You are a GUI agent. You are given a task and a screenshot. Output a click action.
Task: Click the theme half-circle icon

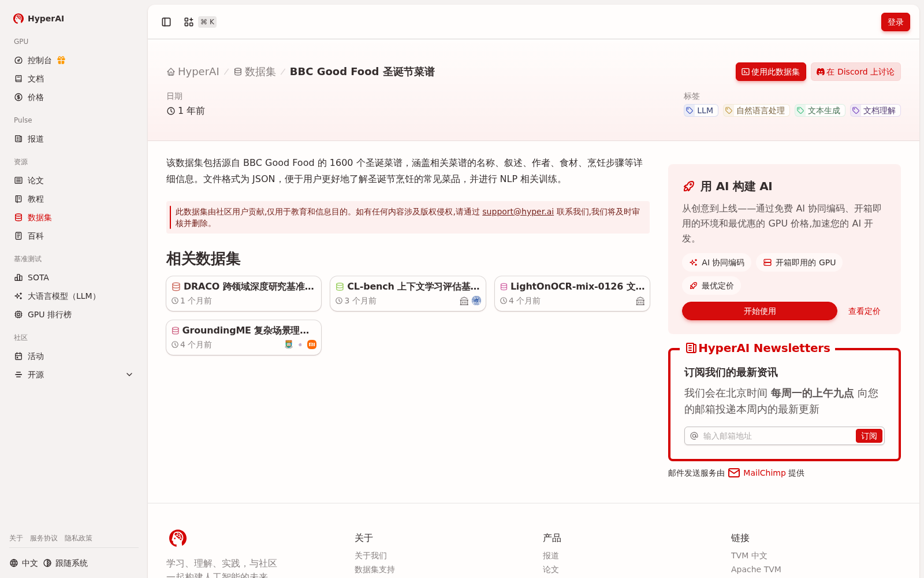click(47, 563)
